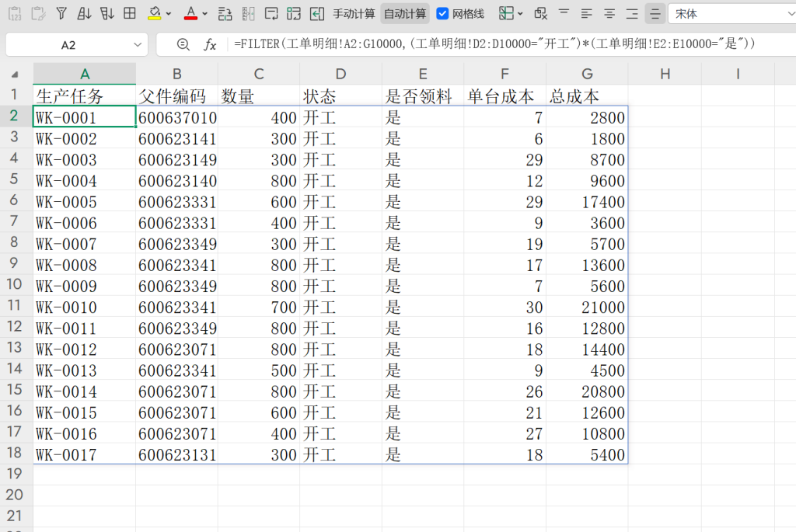Select column A header

tap(85, 74)
